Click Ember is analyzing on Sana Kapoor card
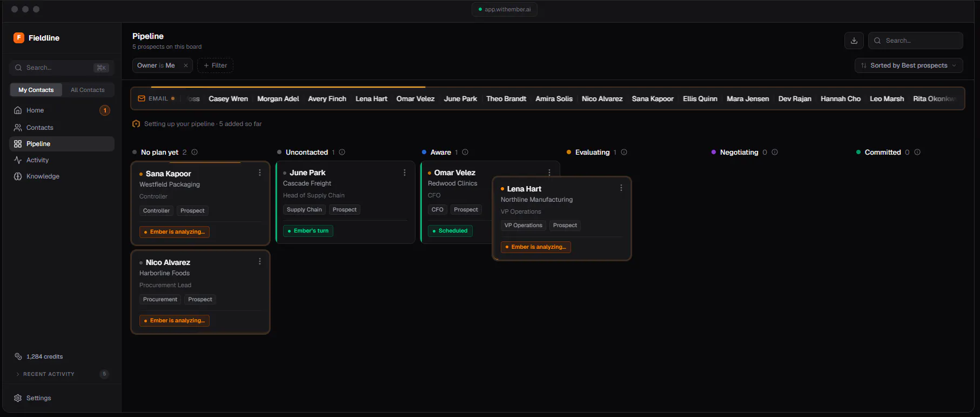 point(174,232)
